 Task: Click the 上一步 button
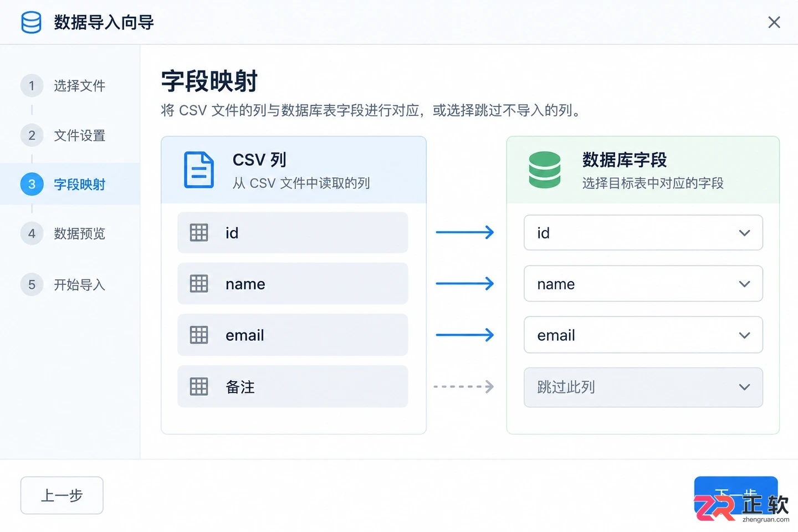(62, 495)
